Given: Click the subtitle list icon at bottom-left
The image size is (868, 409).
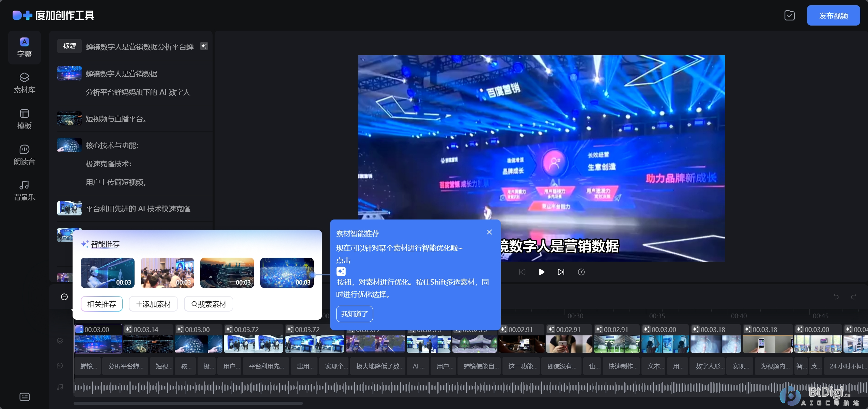Looking at the screenshot, I should (25, 397).
